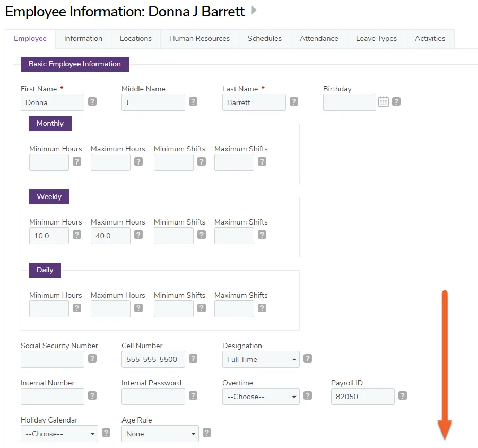Open the Age Rule dropdown
The width and height of the screenshot is (478, 448).
[x=160, y=434]
